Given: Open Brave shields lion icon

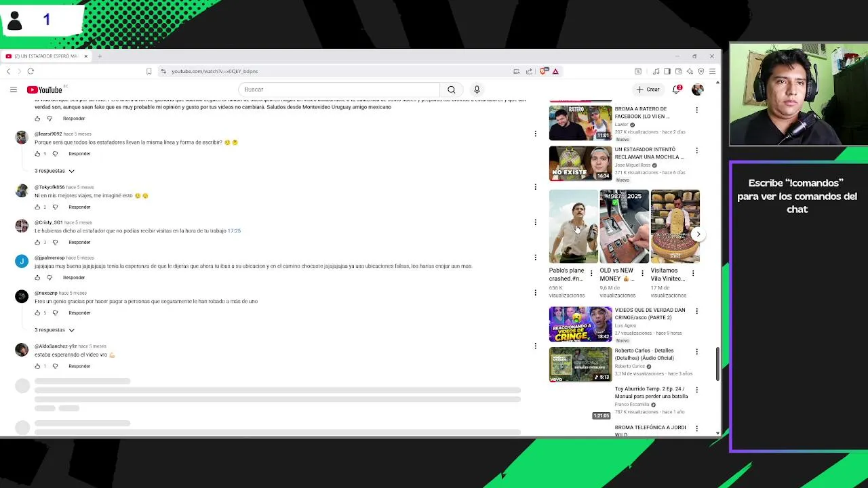Looking at the screenshot, I should pyautogui.click(x=544, y=71).
